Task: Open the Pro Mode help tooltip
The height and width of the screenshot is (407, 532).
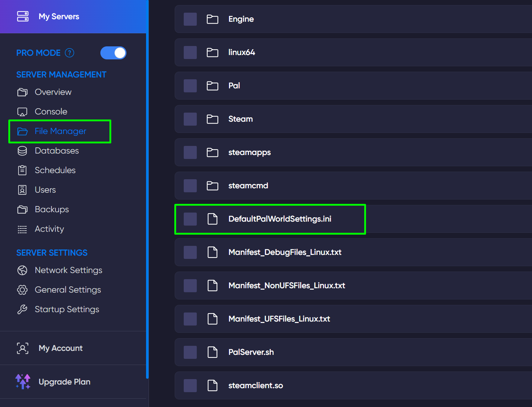Action: [69, 53]
